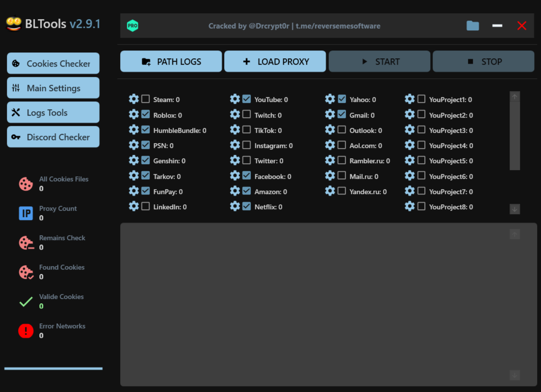This screenshot has height=392, width=541.
Task: Open settings gear next to Gmail
Action: (330, 115)
